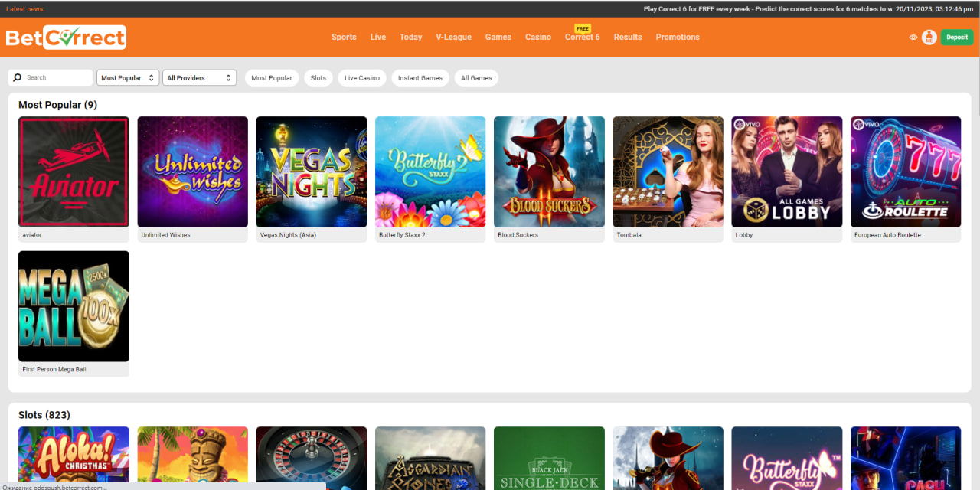Image resolution: width=980 pixels, height=490 pixels.
Task: Expand the All Providers dropdown
Action: click(x=199, y=78)
